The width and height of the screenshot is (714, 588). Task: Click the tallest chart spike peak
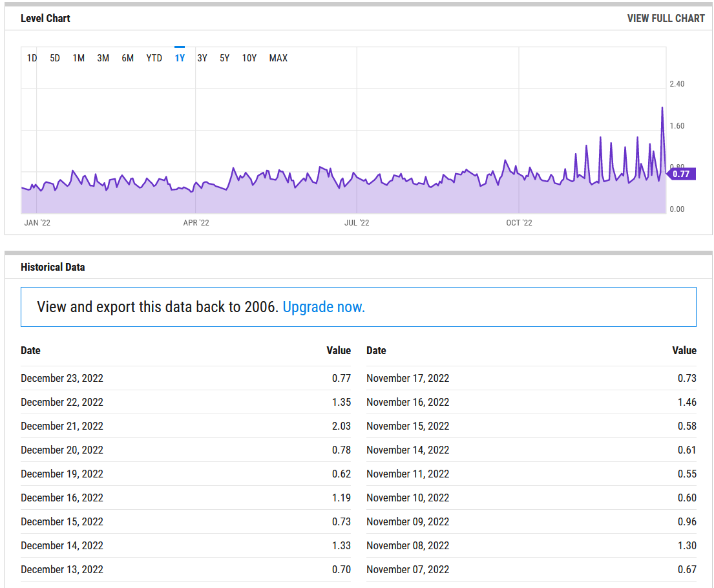click(x=662, y=109)
